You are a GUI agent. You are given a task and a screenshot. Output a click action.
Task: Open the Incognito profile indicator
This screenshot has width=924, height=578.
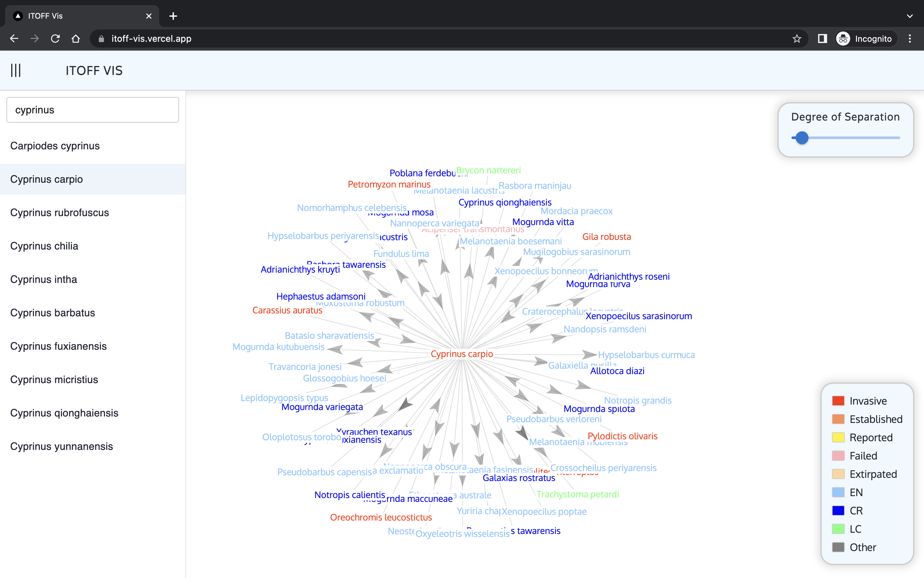point(864,39)
